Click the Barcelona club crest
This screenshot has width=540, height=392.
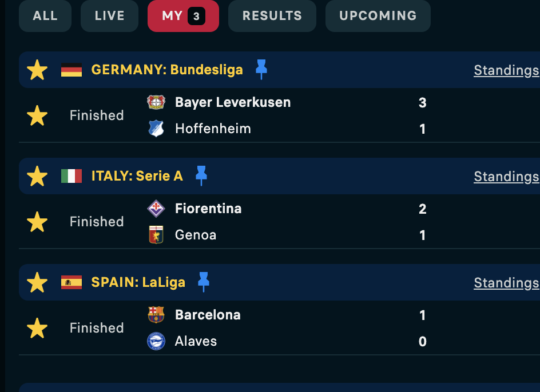156,314
